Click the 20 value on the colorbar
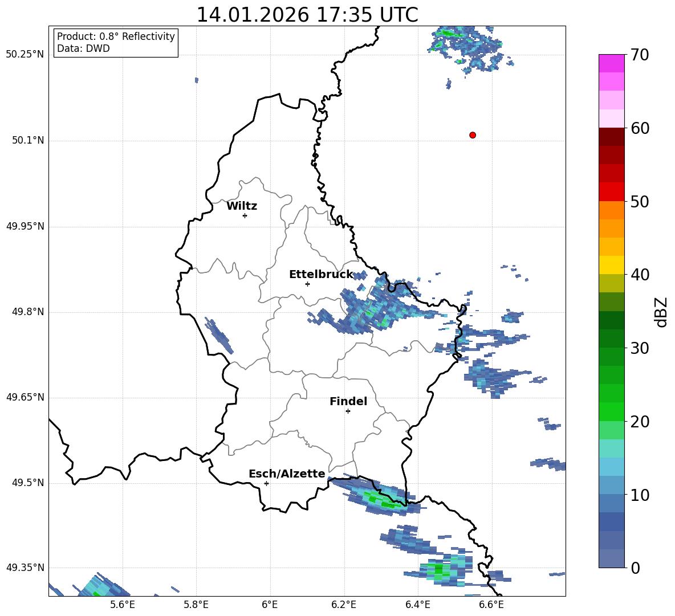Image resolution: width=675 pixels, height=616 pixels. pos(640,422)
